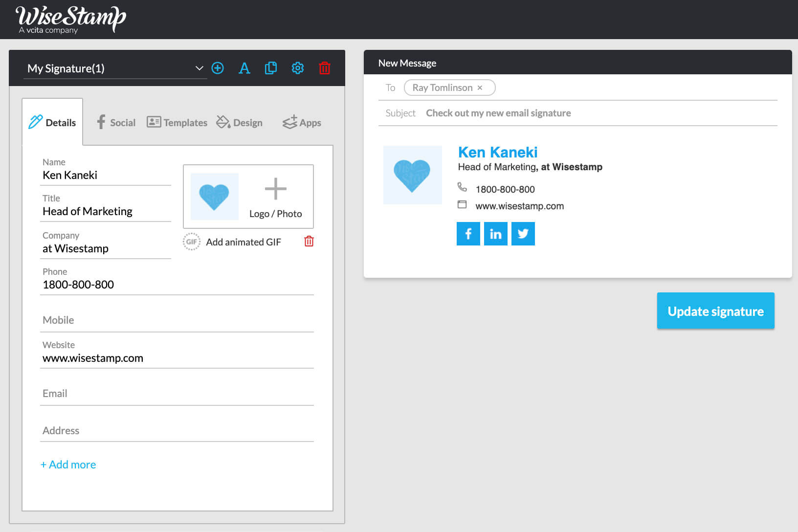Open signature settings gear icon
This screenshot has width=798, height=532.
[297, 68]
